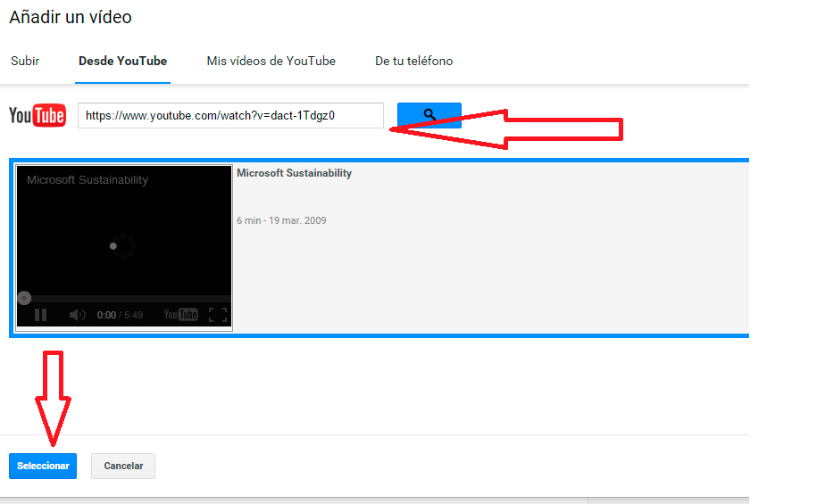
Task: Pause the video with the pause button
Action: tap(40, 315)
